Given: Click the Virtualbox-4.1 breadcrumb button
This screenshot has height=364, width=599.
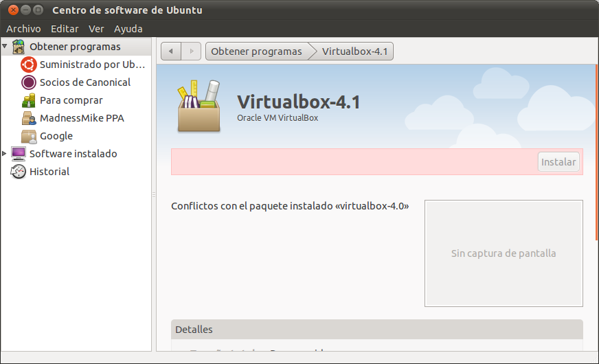Looking at the screenshot, I should click(x=354, y=52).
